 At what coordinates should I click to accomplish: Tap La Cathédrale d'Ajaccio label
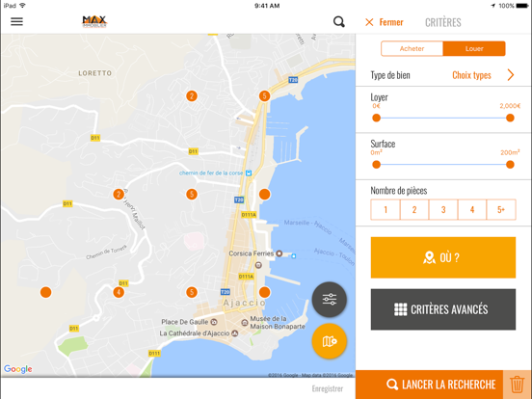199,333
